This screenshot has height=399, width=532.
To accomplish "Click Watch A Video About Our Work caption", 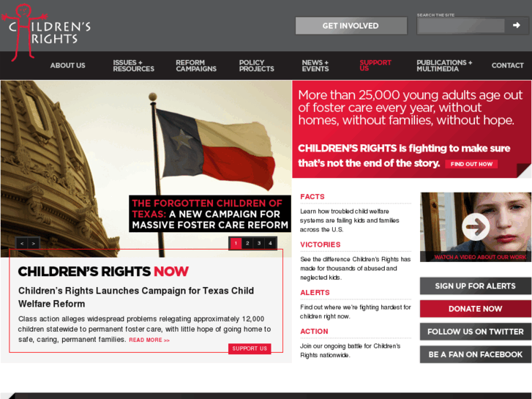I will coord(480,257).
